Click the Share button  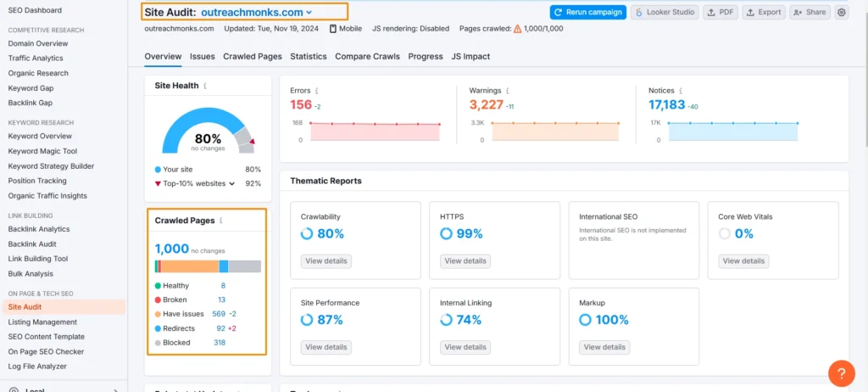pyautogui.click(x=810, y=12)
